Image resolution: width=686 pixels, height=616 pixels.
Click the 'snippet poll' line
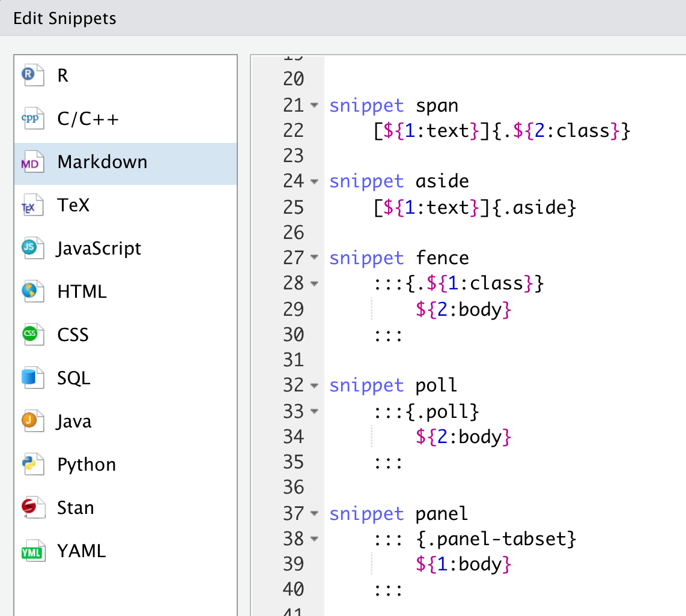click(x=393, y=385)
